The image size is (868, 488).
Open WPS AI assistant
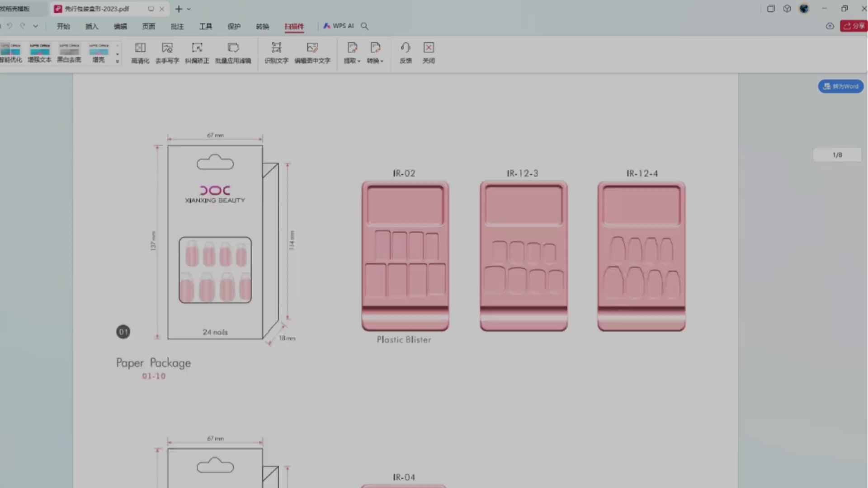coord(339,26)
